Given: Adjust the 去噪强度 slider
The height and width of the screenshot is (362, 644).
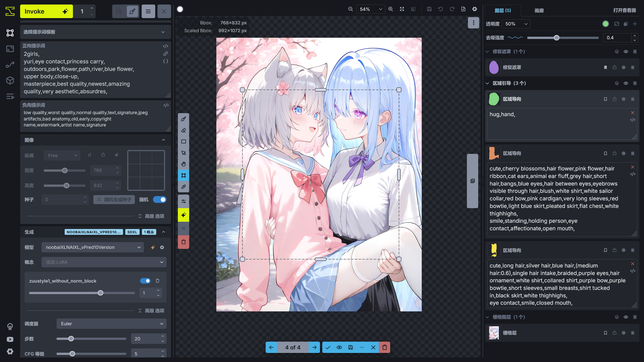Looking at the screenshot, I should 556,38.
